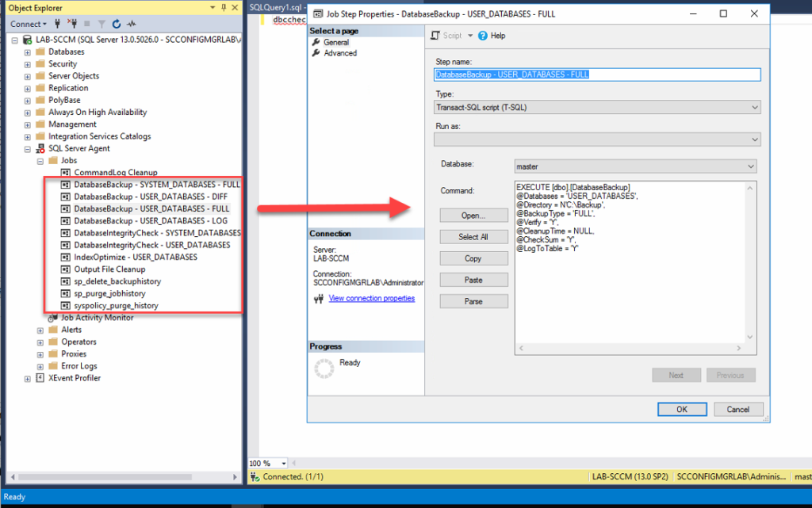
Task: Open View connection properties link
Action: click(x=371, y=299)
